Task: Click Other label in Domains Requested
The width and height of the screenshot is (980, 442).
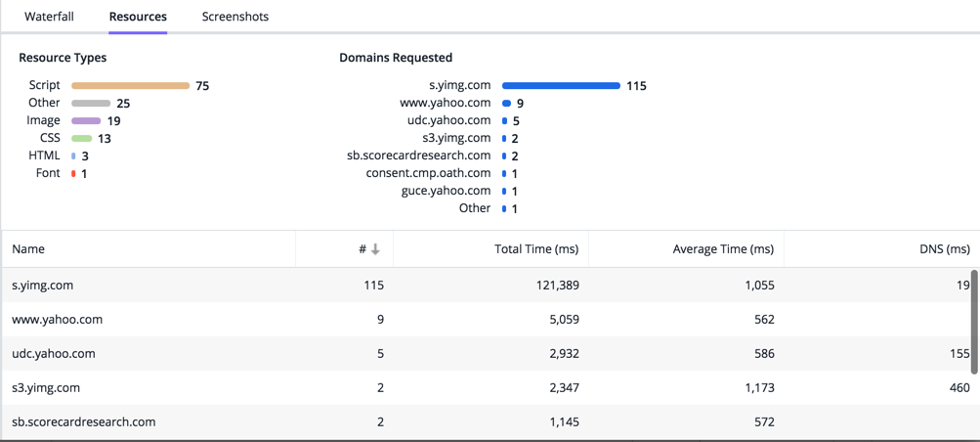Action: pyautogui.click(x=475, y=207)
